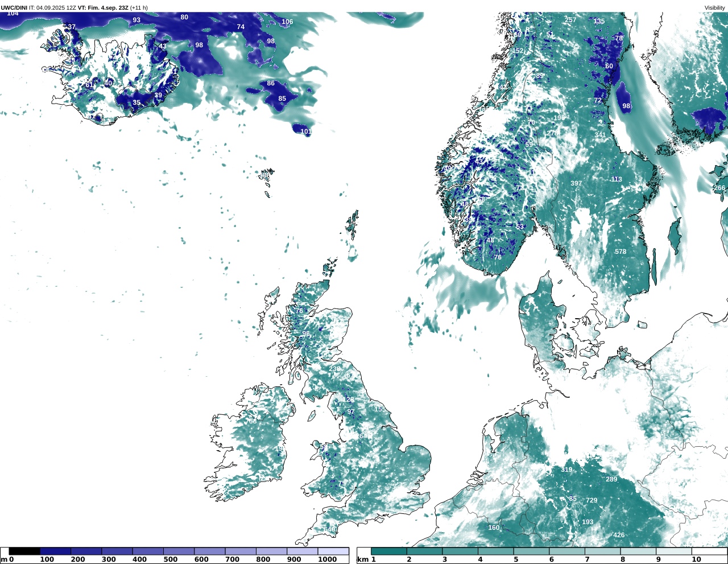Click the 'm' unit label of the legend
Viewport: 728px width, 564px height.
point(3,559)
